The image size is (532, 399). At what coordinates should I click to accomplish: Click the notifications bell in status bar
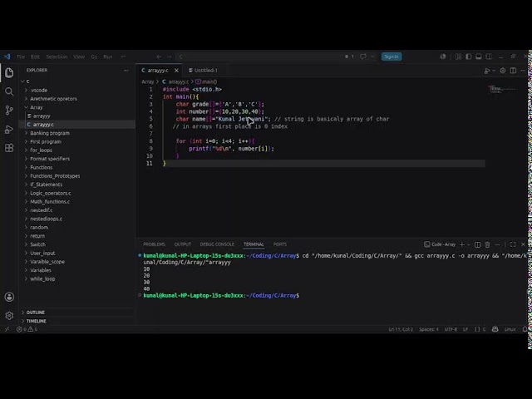coord(525,329)
